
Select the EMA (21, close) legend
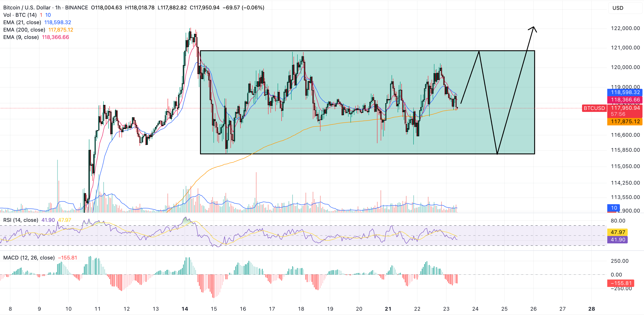pos(22,22)
